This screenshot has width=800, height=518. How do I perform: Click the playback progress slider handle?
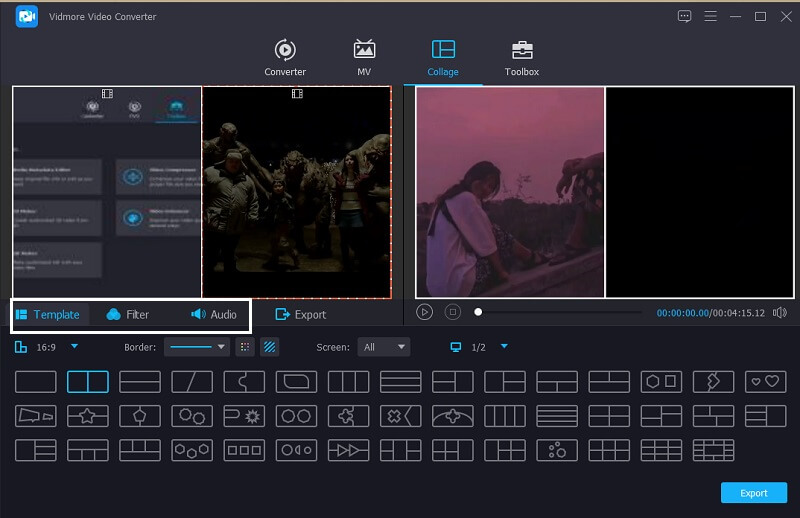pyautogui.click(x=478, y=313)
